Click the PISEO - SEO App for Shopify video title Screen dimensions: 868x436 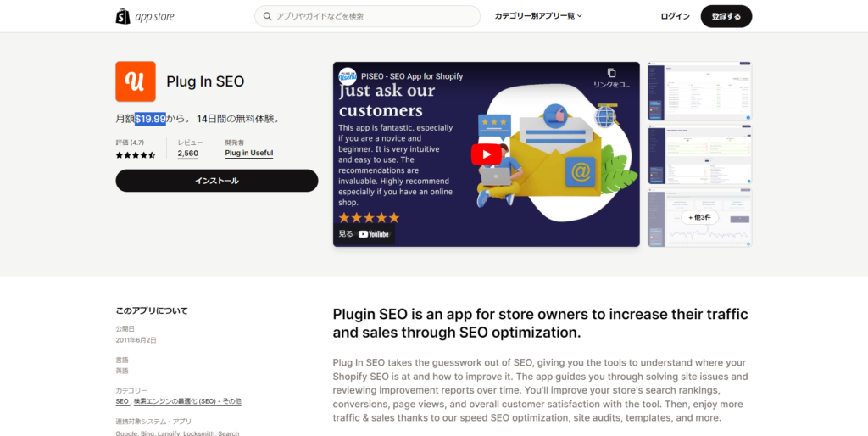pos(411,76)
